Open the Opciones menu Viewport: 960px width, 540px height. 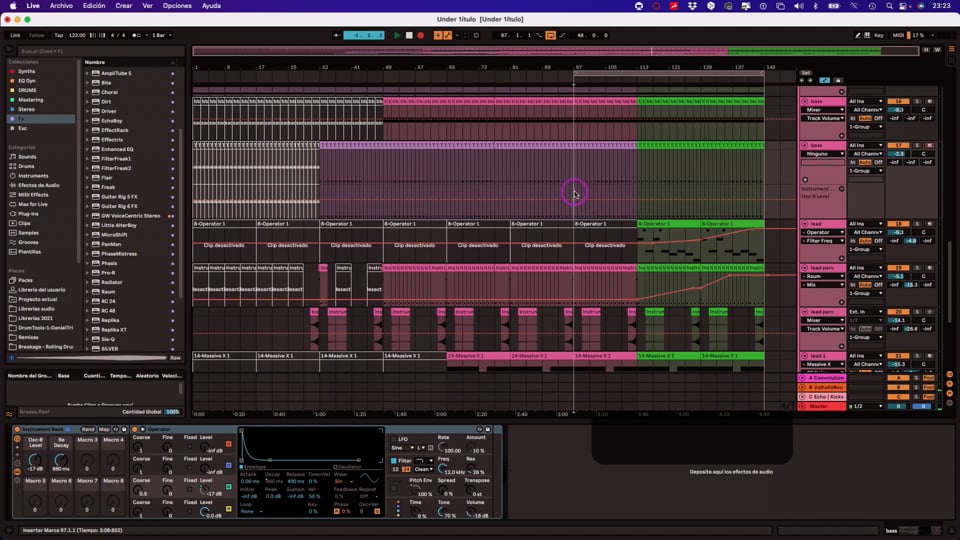(x=177, y=6)
